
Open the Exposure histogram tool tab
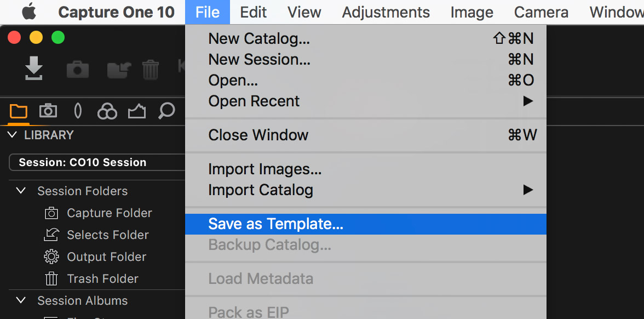pyautogui.click(x=137, y=111)
